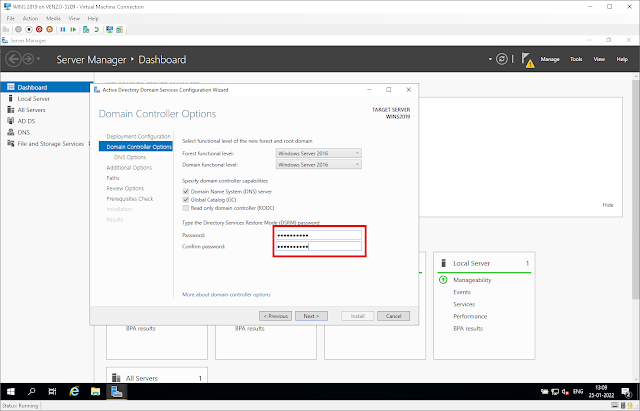Click the muted volume tray icon
Image resolution: width=640 pixels, height=411 pixels.
[565, 392]
